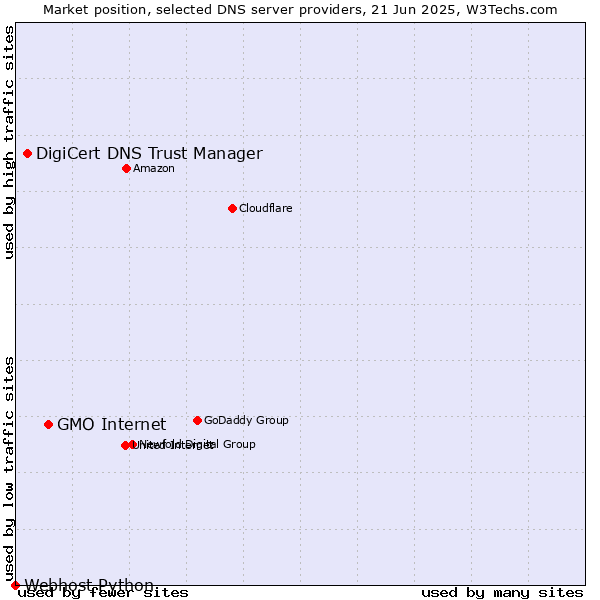Click the 'used by high traffic sites' axis label
Image resolution: width=600 pixels, height=600 pixels.
click(9, 142)
